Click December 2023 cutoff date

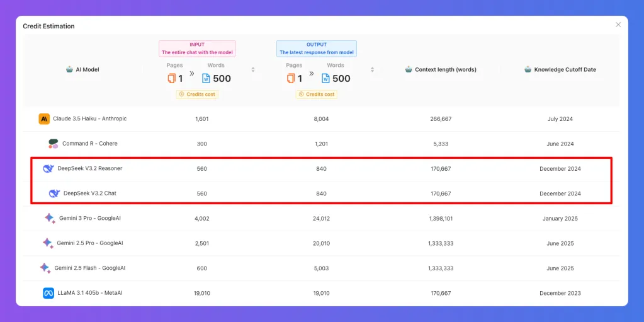[560, 293]
